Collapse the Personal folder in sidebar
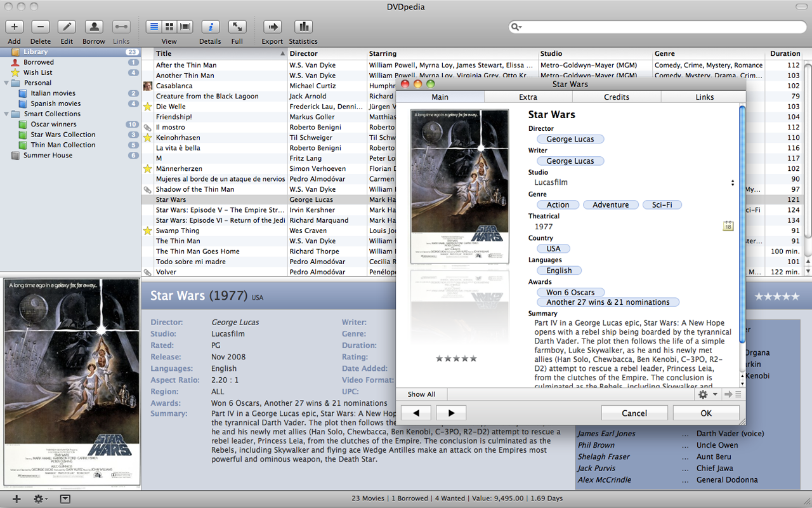 (x=7, y=83)
